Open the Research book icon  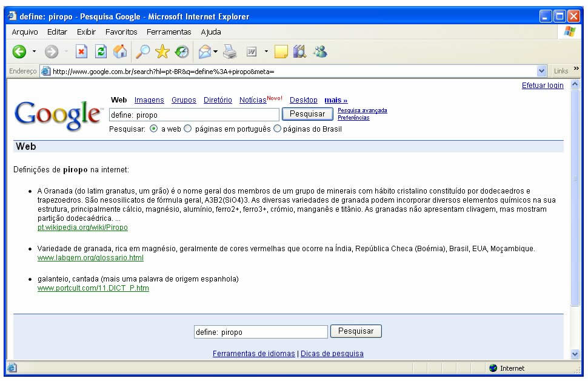click(299, 52)
